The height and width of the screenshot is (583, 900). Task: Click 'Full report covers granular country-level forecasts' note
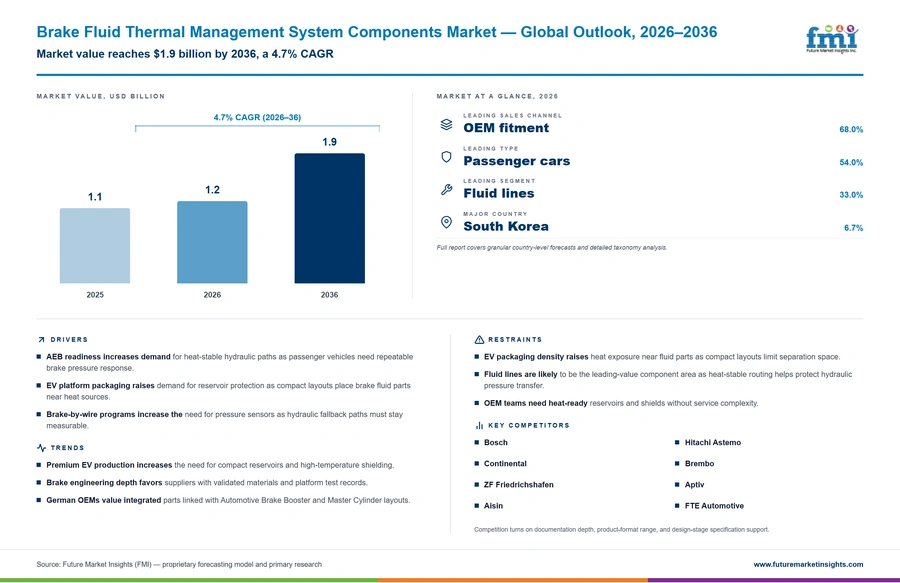(552, 248)
